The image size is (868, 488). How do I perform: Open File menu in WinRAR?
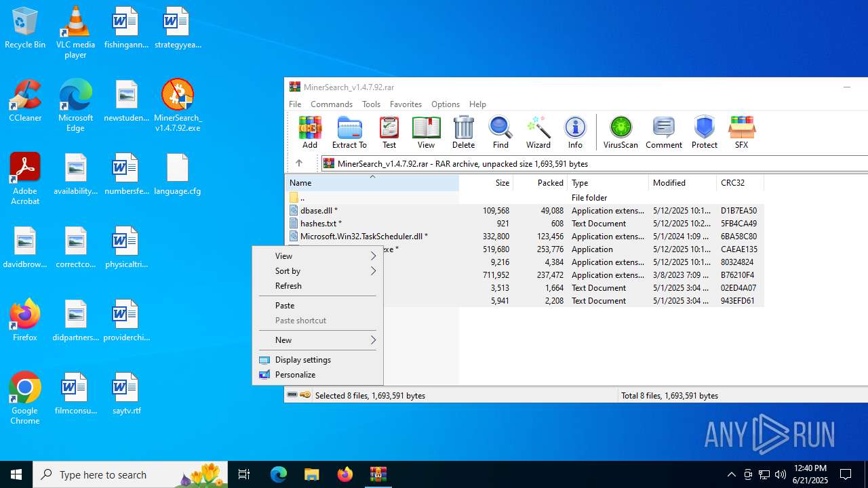click(x=295, y=104)
